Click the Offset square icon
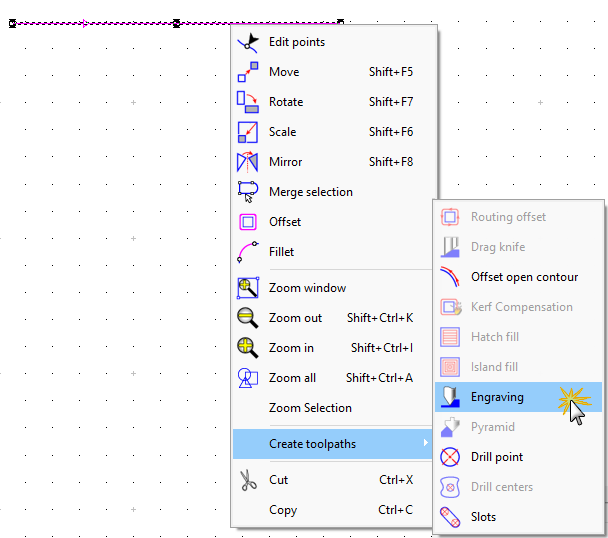 (x=247, y=222)
